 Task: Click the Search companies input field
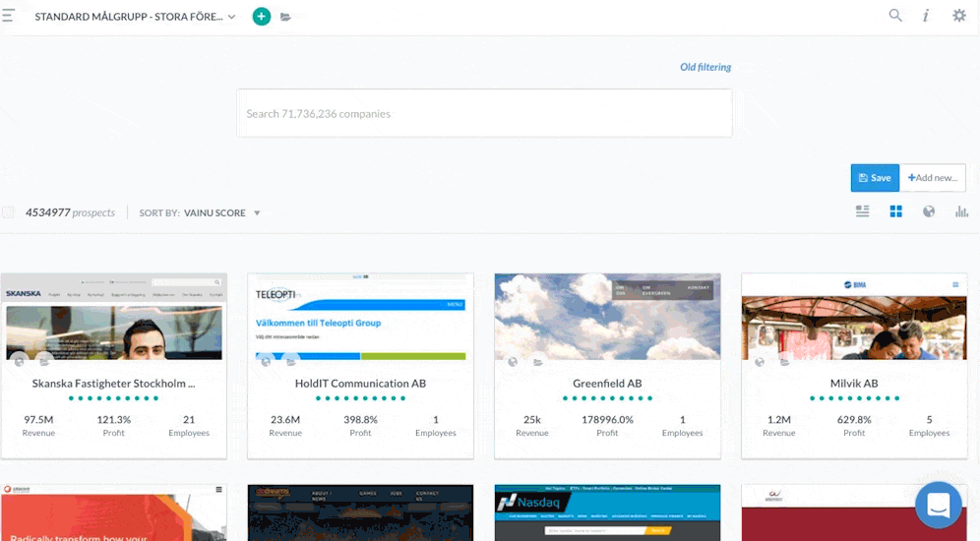pyautogui.click(x=483, y=114)
